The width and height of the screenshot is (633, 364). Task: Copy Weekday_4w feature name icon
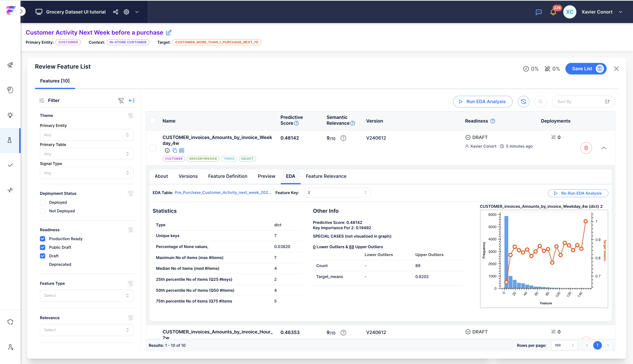tap(175, 151)
